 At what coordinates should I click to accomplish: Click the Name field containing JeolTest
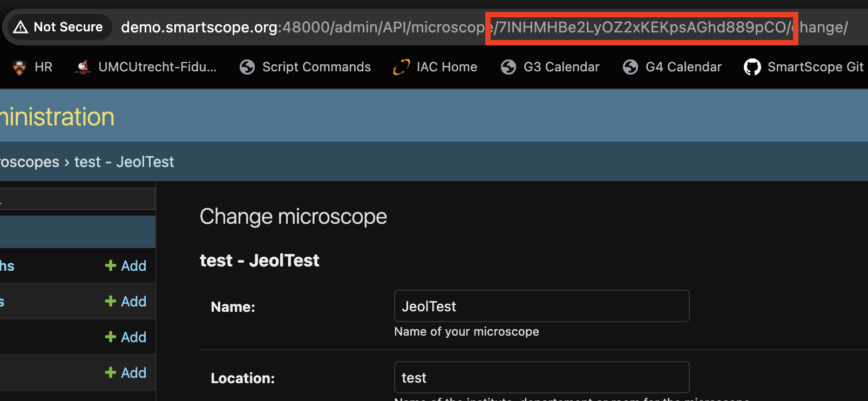541,306
